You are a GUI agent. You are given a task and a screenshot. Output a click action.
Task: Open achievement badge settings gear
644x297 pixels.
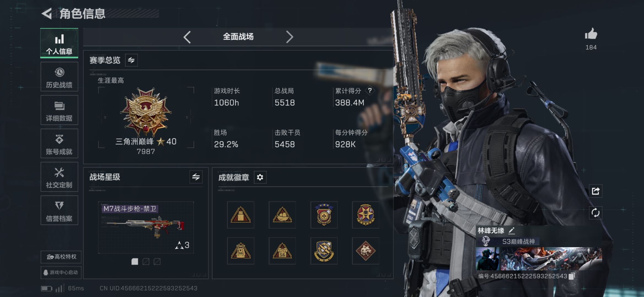click(260, 177)
